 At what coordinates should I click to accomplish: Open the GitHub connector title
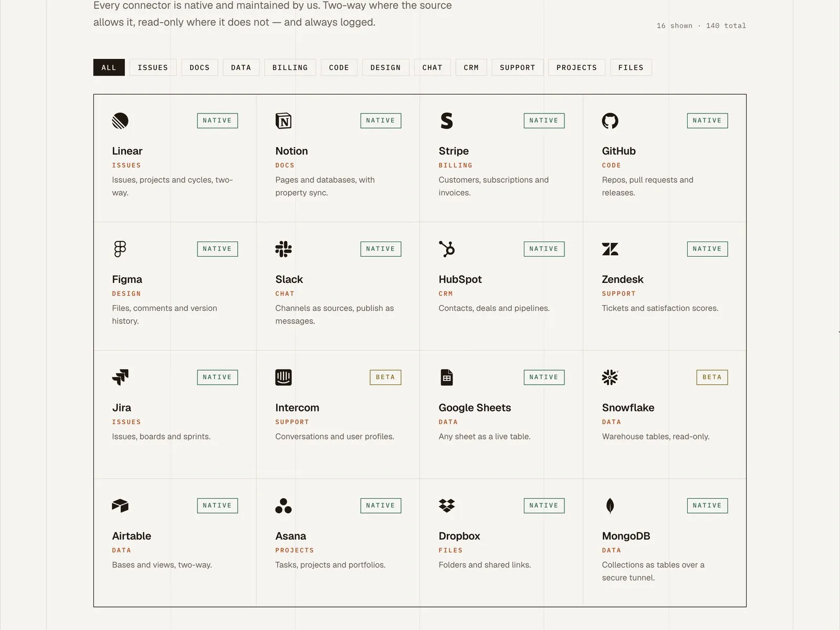coord(618,151)
